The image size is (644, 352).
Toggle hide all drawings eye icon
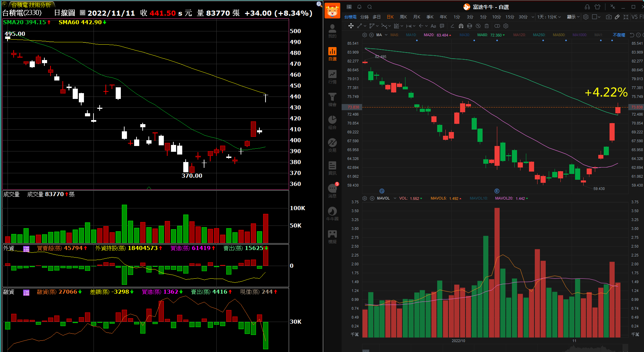(478, 26)
